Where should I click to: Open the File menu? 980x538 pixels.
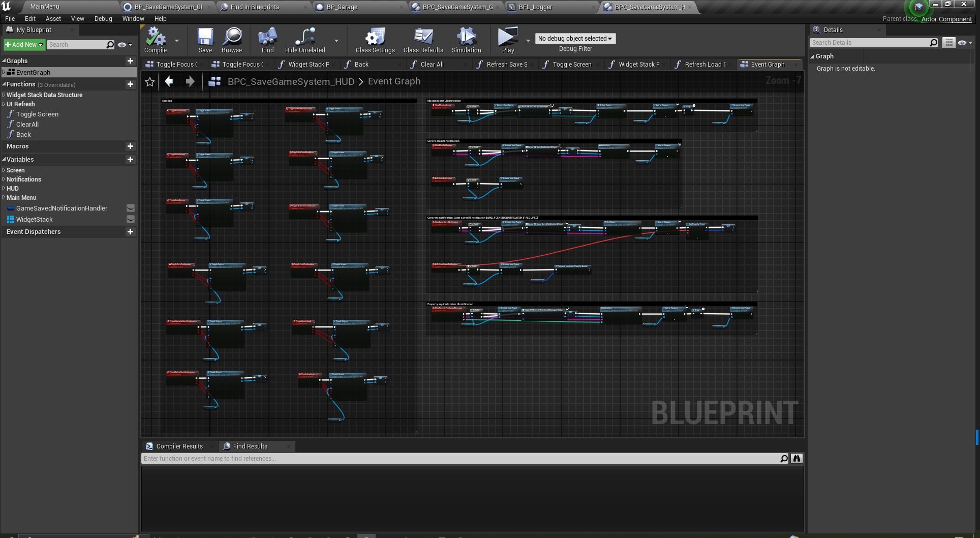coord(10,19)
